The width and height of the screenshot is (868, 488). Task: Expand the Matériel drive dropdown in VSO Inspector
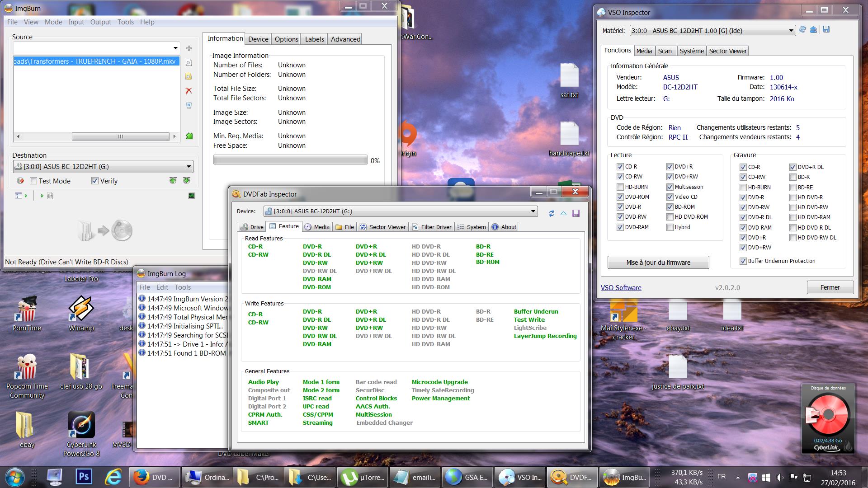point(791,31)
